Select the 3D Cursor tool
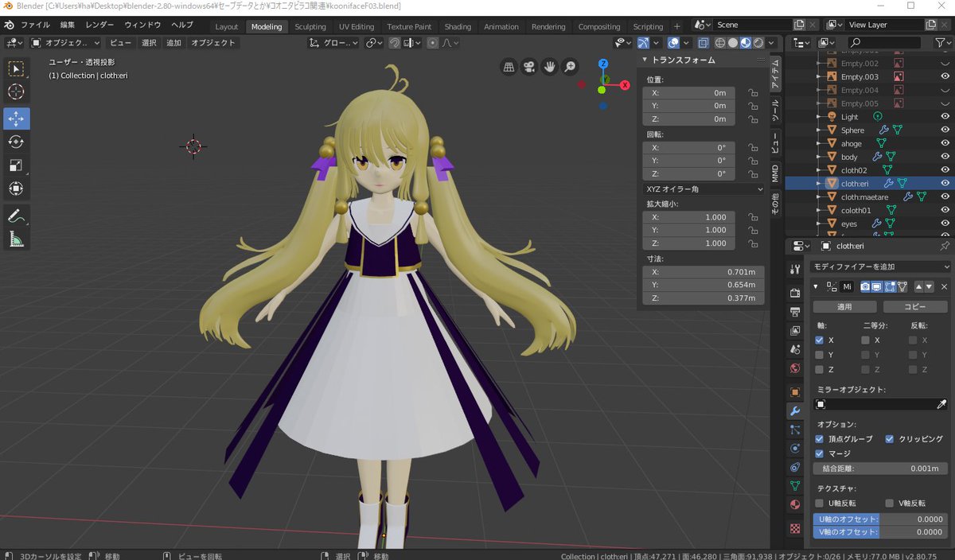The image size is (955, 560). pos(16,93)
